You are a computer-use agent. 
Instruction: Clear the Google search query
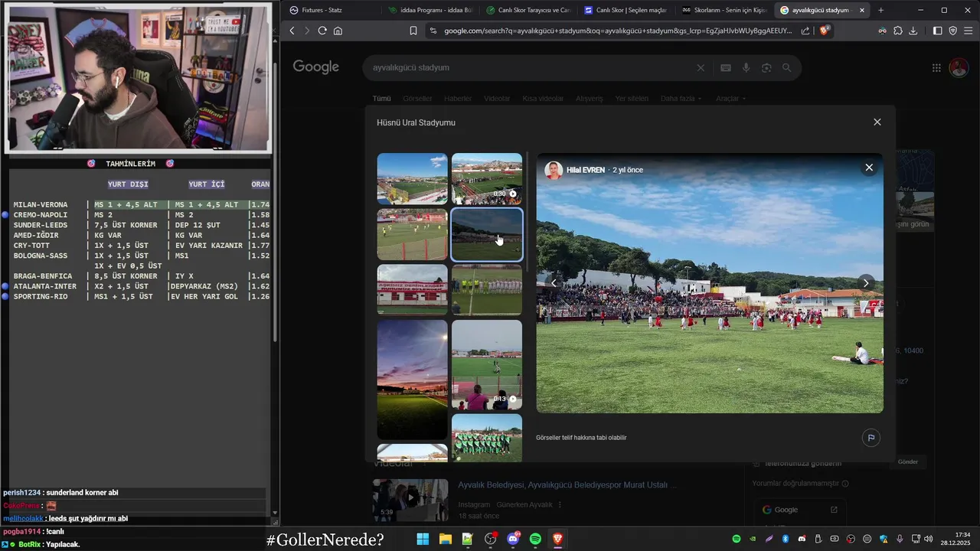pyautogui.click(x=700, y=67)
